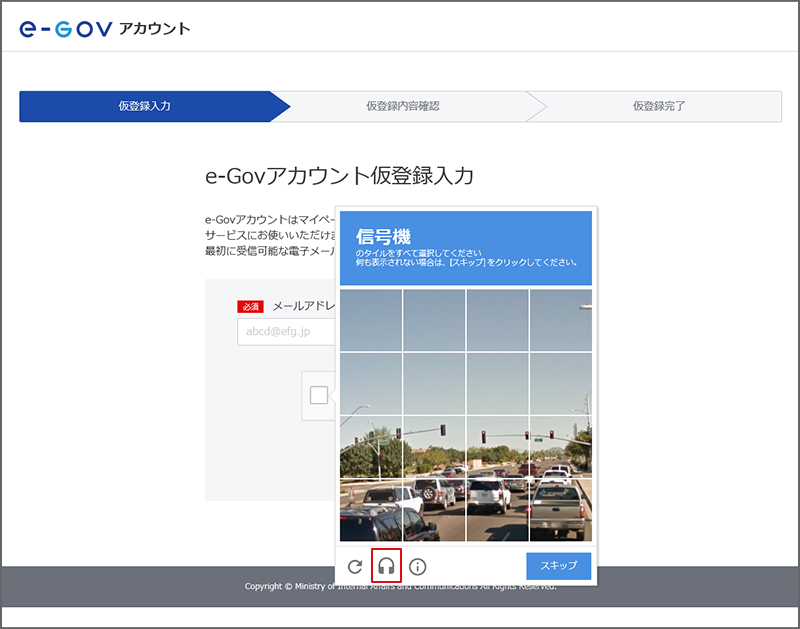
Task: Select top-right sky tile with lamp tip
Action: tap(561, 320)
